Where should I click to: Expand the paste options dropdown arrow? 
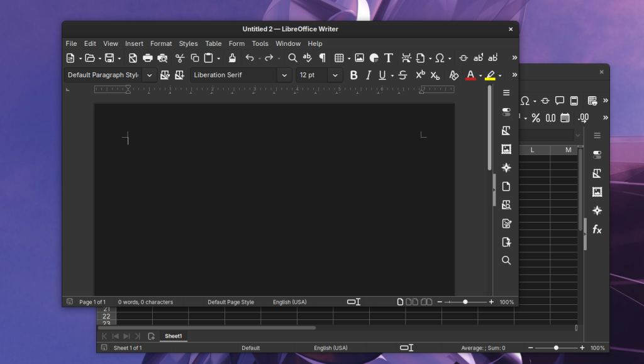[x=218, y=58]
